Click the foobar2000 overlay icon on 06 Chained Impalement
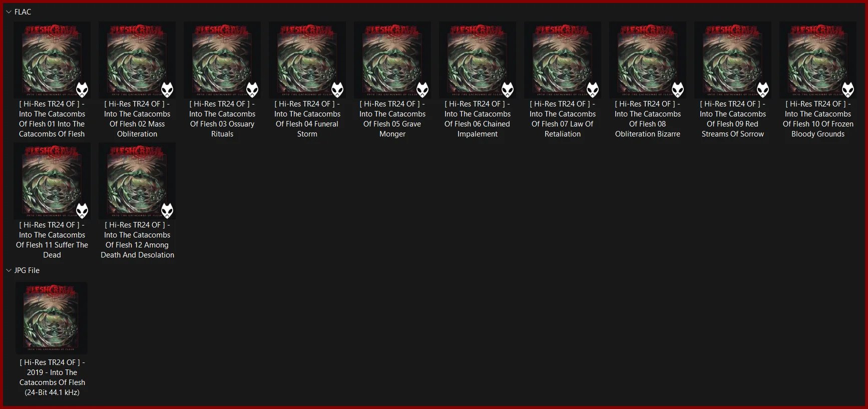The image size is (868, 409). tap(508, 89)
